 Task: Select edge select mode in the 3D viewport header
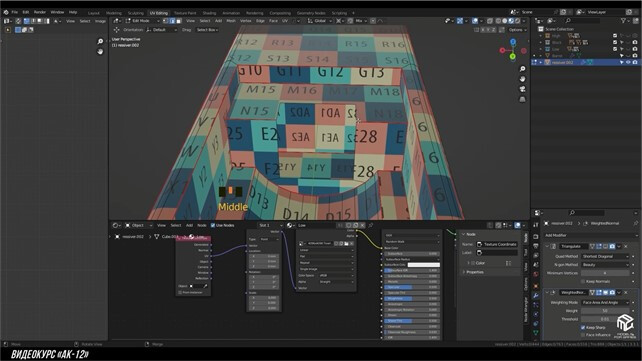pos(172,20)
